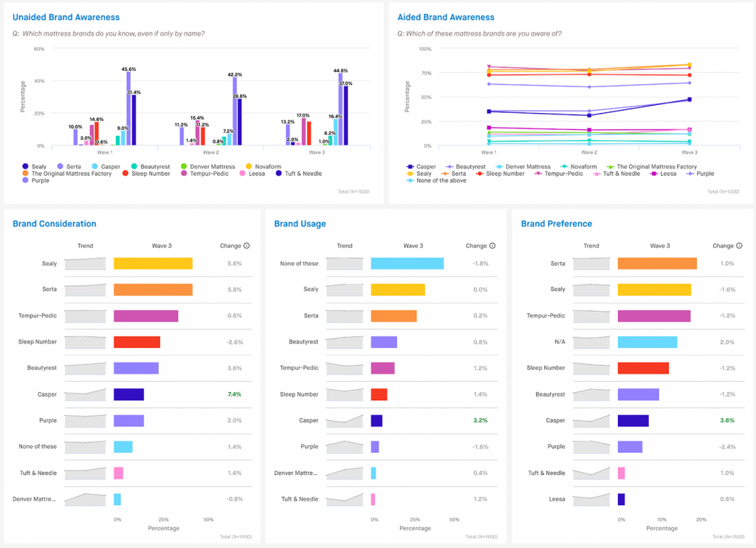The image size is (756, 548).
Task: Click the -2.6% change for Sleep Number consideration
Action: (x=234, y=342)
